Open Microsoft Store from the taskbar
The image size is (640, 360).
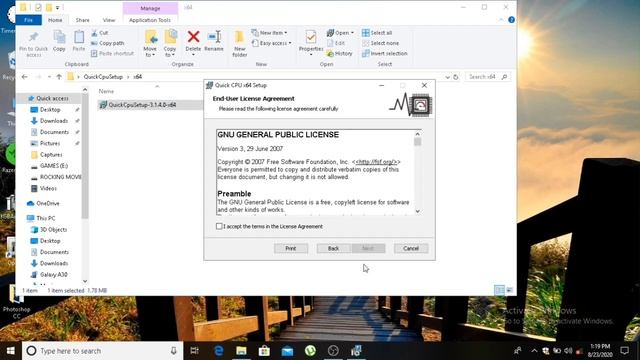tap(264, 351)
